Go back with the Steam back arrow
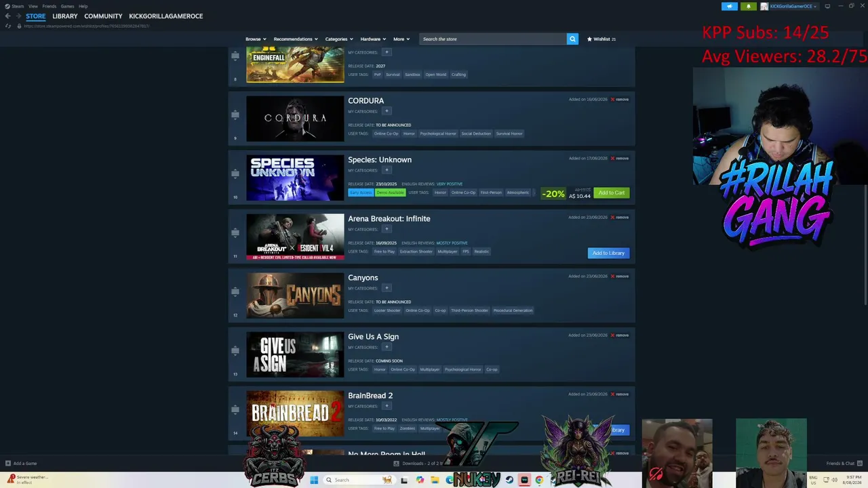This screenshot has height=488, width=868. (x=7, y=16)
